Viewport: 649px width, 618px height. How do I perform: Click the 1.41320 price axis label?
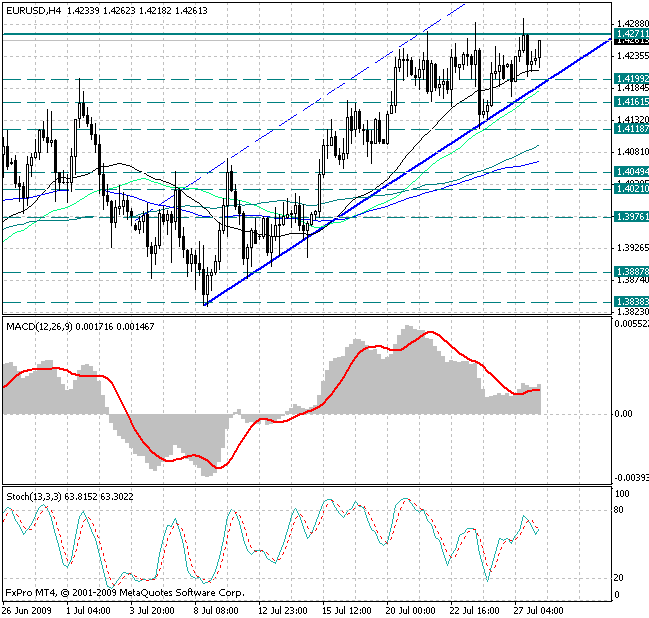632,120
